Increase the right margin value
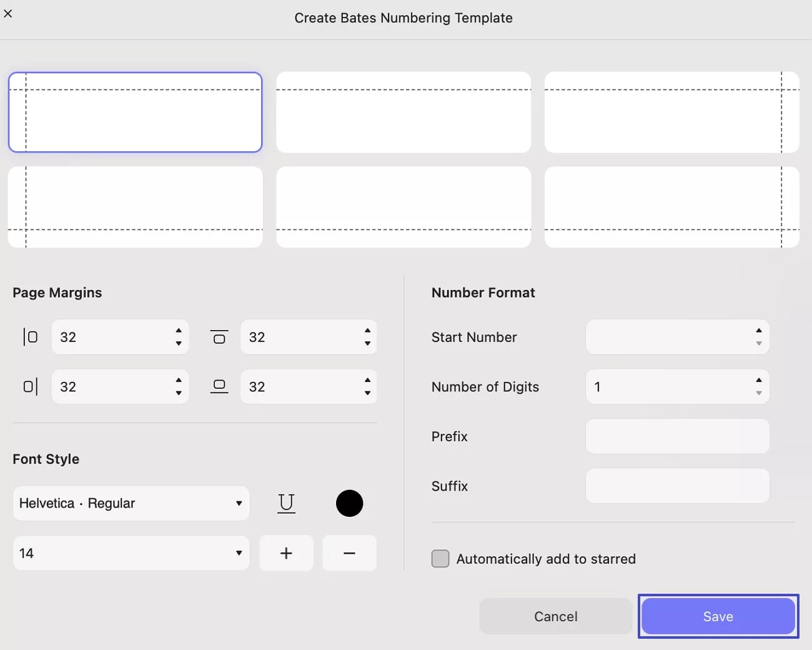The image size is (812, 650). point(179,380)
